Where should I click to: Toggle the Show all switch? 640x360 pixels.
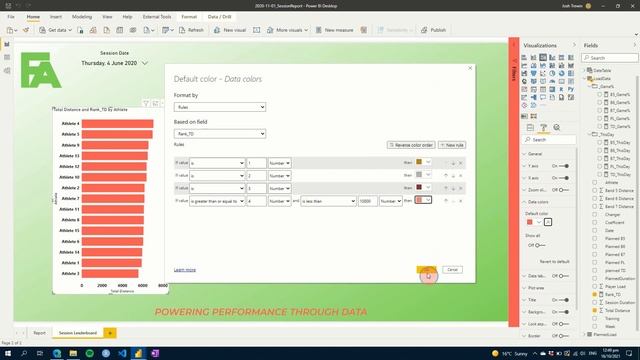(540, 245)
